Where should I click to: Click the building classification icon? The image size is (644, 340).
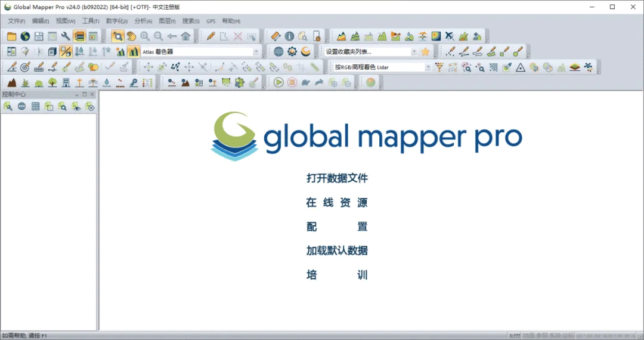point(66,82)
